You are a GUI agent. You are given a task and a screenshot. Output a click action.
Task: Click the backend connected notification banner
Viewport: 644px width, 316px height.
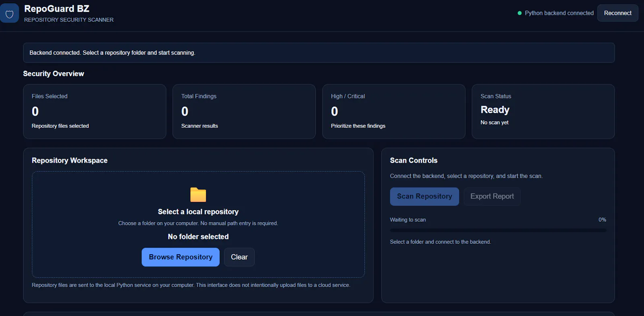click(319, 53)
